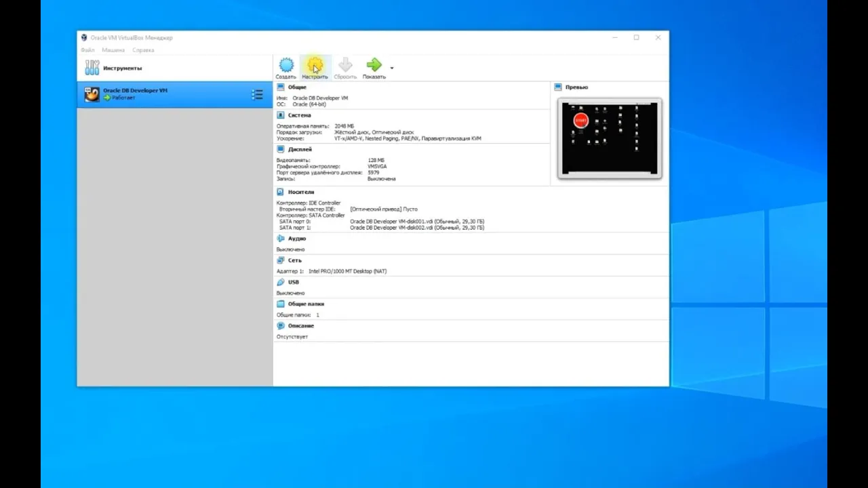Screen dimensions: 868x488
Task: Click 'Выключена' value next to Запись
Action: (x=382, y=179)
